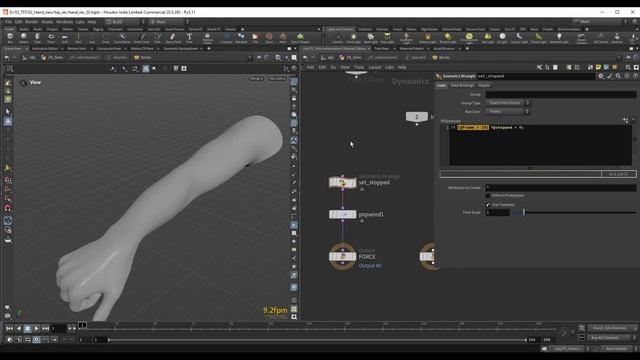Viewport: 640px width, 360px height.
Task: Click the current frame marker on timeline
Action: [82, 325]
